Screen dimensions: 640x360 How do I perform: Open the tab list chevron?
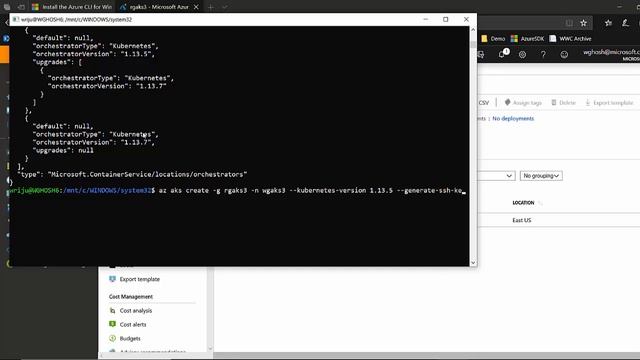tap(225, 7)
